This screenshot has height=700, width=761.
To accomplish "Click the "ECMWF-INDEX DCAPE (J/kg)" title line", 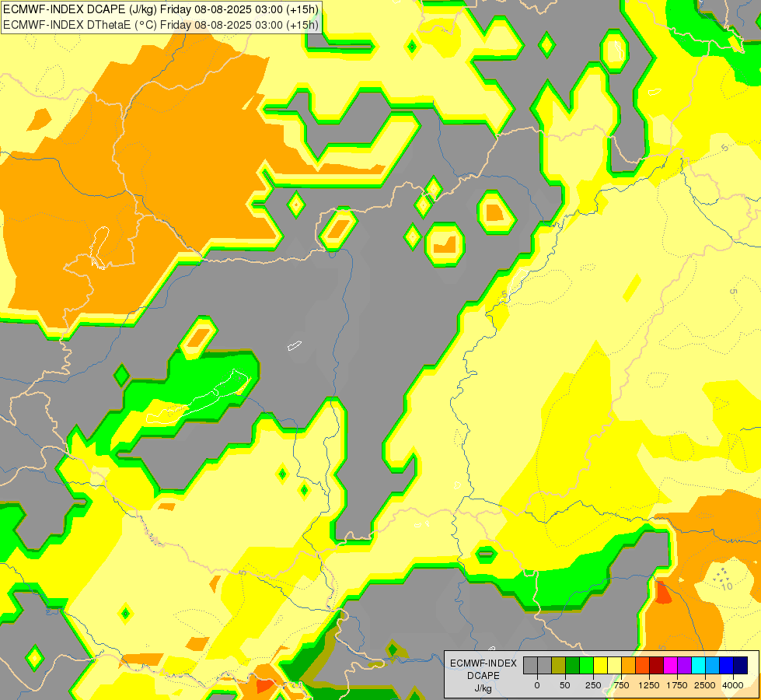I will (161, 9).
